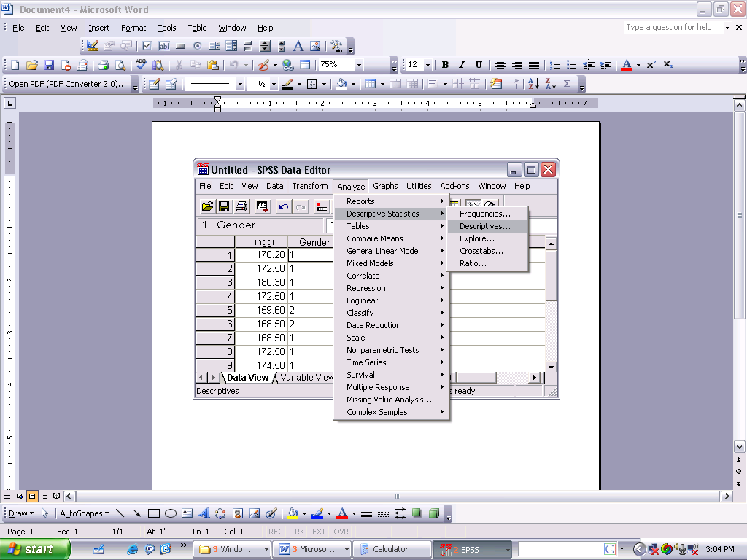Apply blue Line Color on Drawing toolbar
The height and width of the screenshot is (560, 747).
pyautogui.click(x=317, y=513)
